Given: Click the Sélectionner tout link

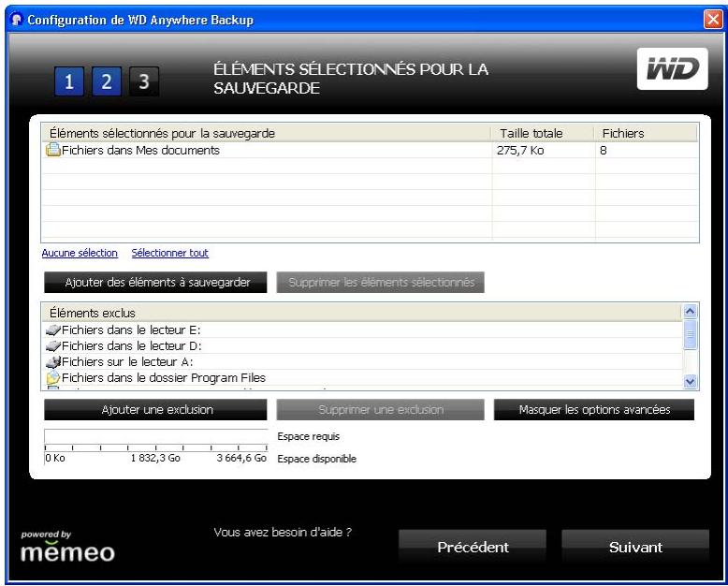Looking at the screenshot, I should [x=170, y=253].
